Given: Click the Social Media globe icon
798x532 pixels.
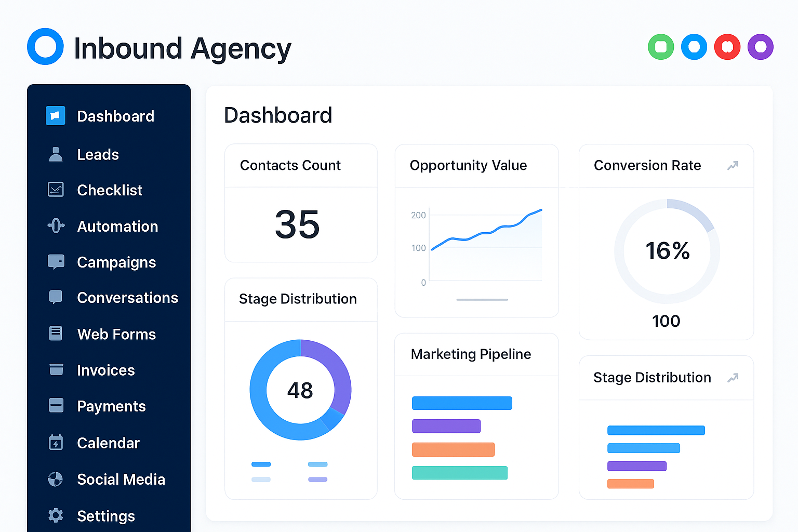Looking at the screenshot, I should (56, 479).
